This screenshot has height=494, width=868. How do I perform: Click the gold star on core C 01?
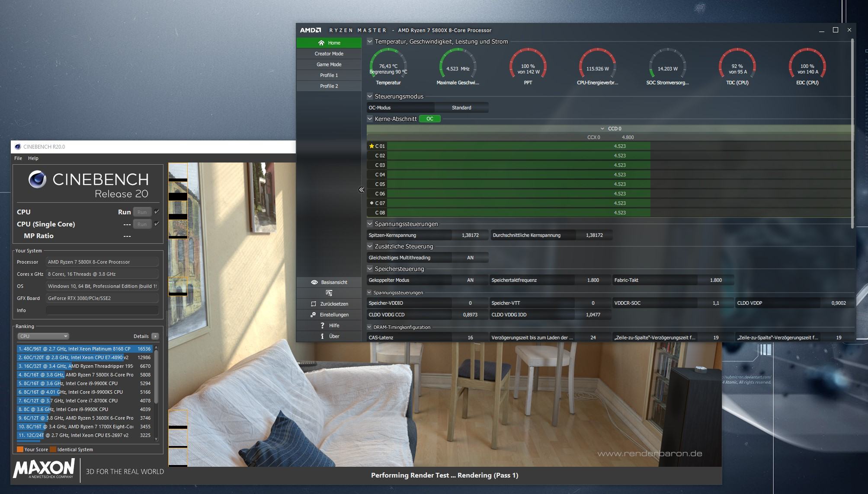pos(371,146)
